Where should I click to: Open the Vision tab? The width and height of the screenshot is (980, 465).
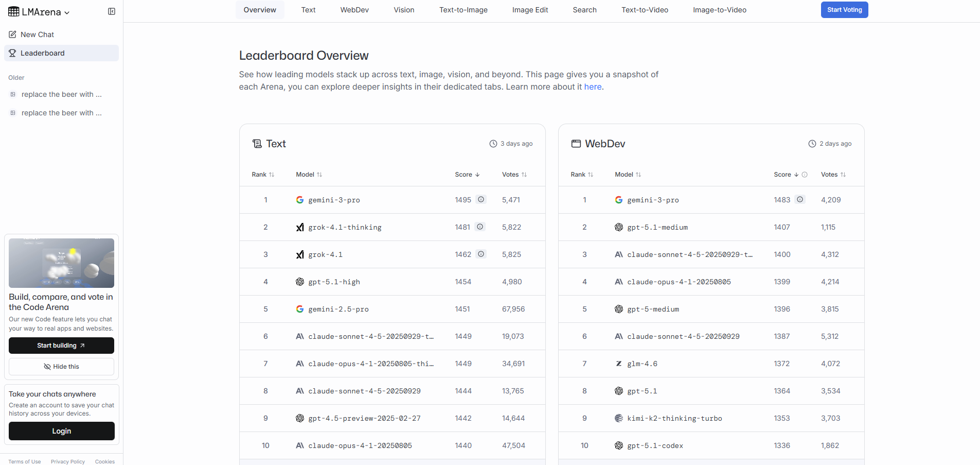pos(404,10)
